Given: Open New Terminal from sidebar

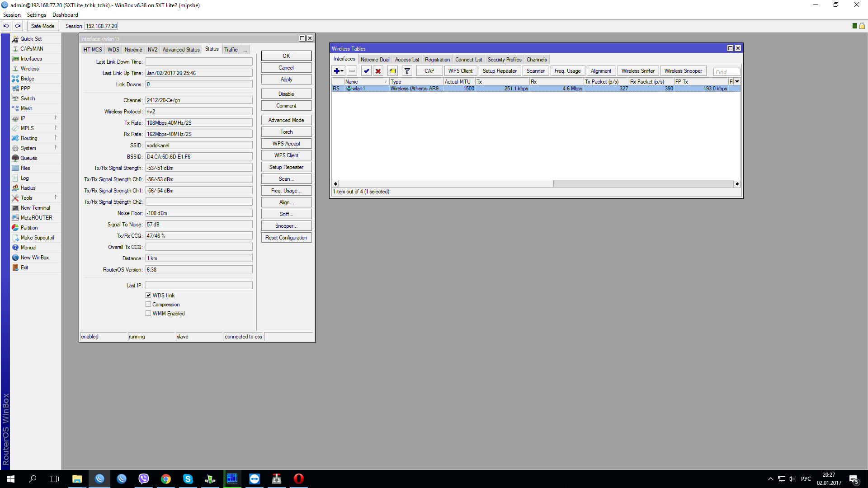Looking at the screenshot, I should 35,208.
